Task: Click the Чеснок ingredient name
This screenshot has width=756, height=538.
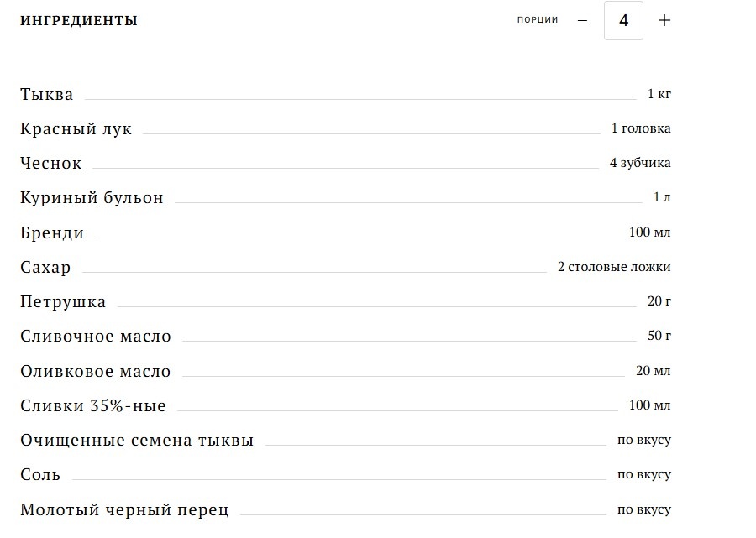Action: [51, 164]
